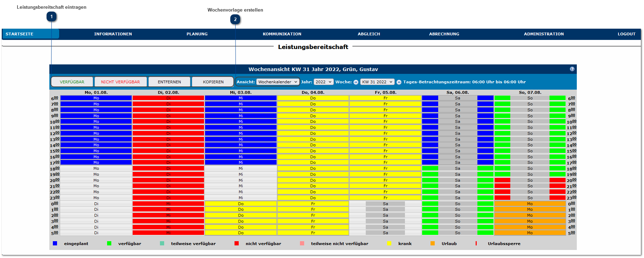Image resolution: width=644 pixels, height=258 pixels.
Task: Click the left 0:00 hour label
Action: pos(55,204)
